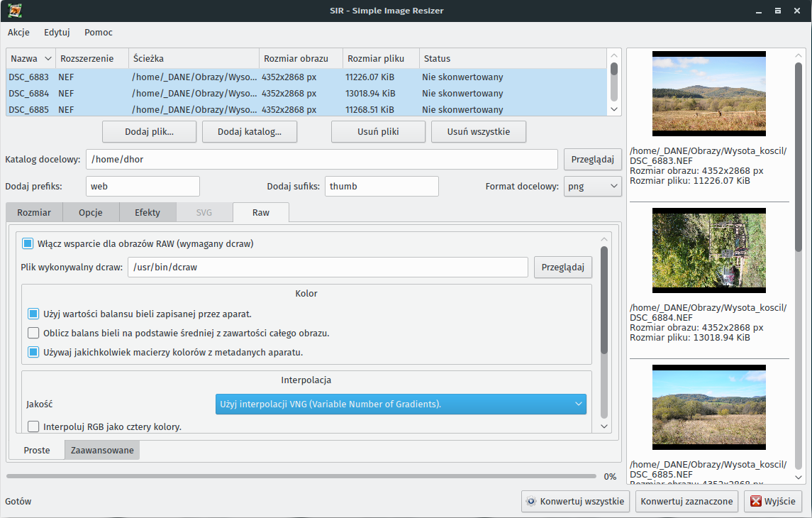Click preview panel scroll-down arrow
Image resolution: width=812 pixels, height=518 pixels.
point(798,477)
